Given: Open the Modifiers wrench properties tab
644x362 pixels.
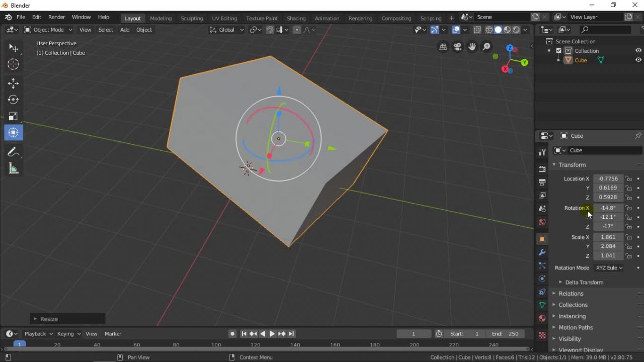Looking at the screenshot, I should [542, 252].
